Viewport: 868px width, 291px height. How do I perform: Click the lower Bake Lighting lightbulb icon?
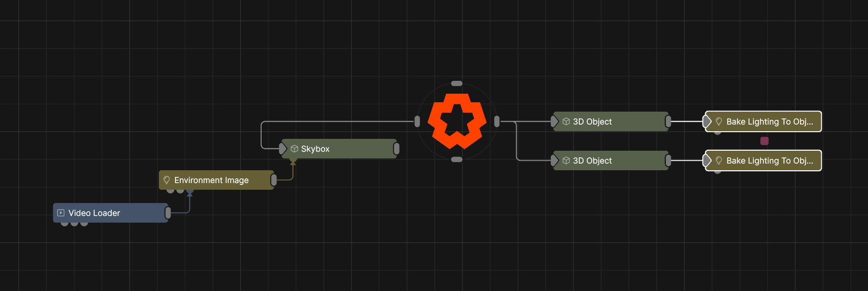(x=719, y=161)
